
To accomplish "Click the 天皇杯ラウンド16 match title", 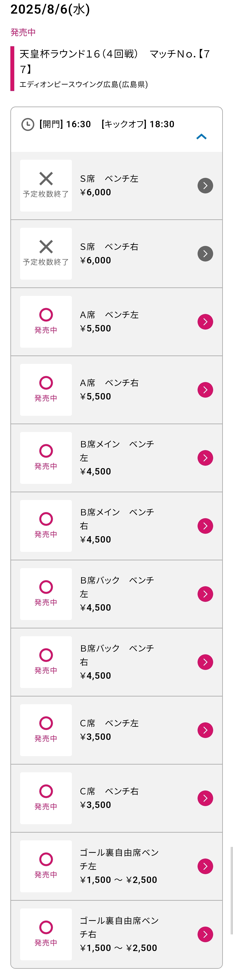I will (x=114, y=61).
